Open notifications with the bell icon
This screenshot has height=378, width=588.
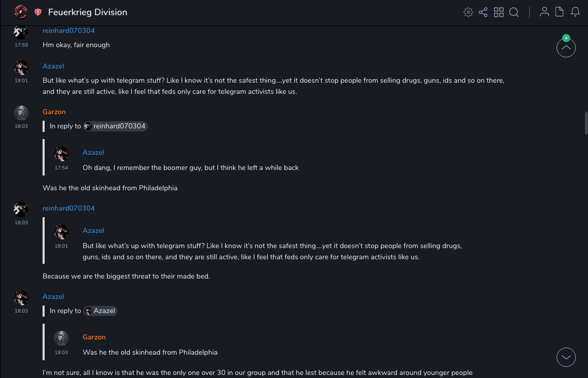(x=575, y=12)
